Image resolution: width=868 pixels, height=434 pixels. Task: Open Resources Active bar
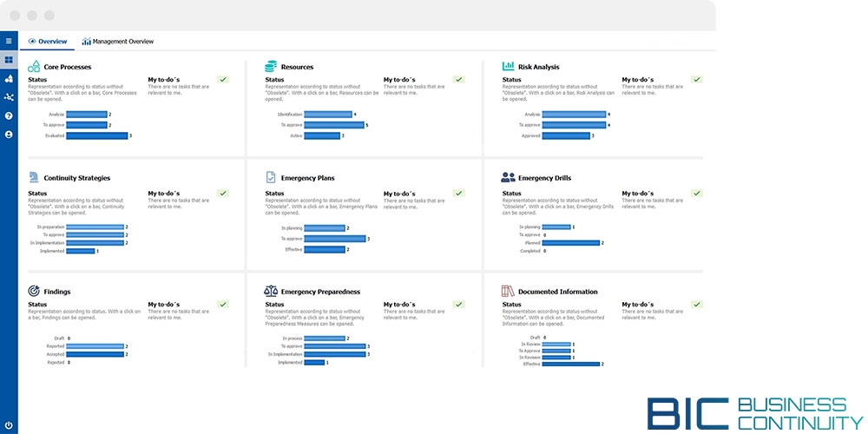(322, 135)
